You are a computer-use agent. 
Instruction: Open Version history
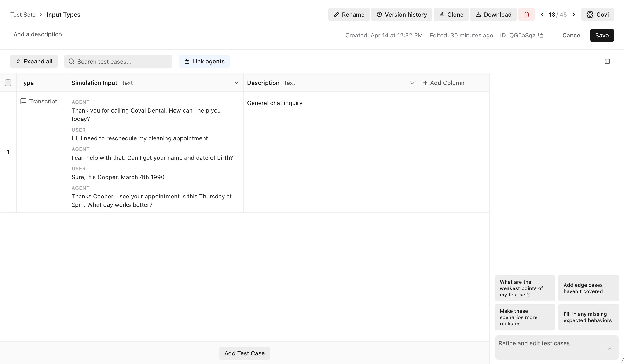402,15
